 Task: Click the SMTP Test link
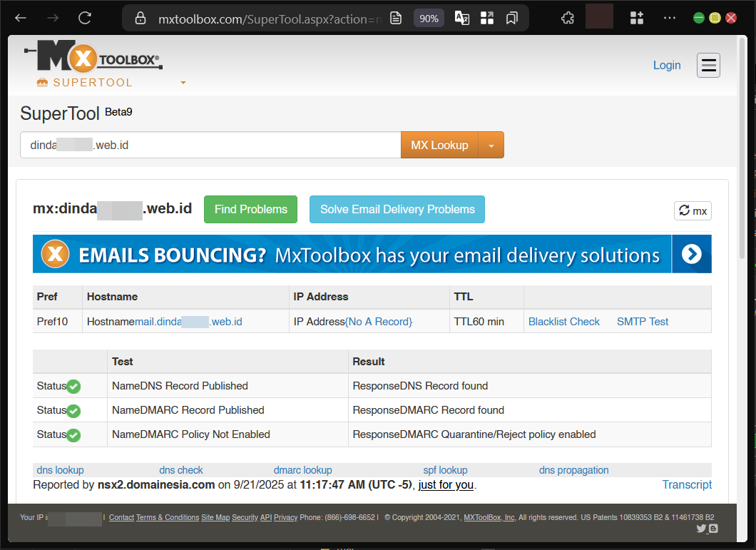pyautogui.click(x=642, y=322)
